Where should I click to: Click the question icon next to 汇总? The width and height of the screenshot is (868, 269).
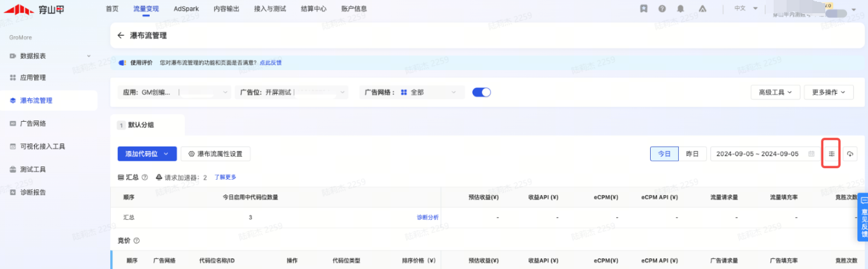145,177
